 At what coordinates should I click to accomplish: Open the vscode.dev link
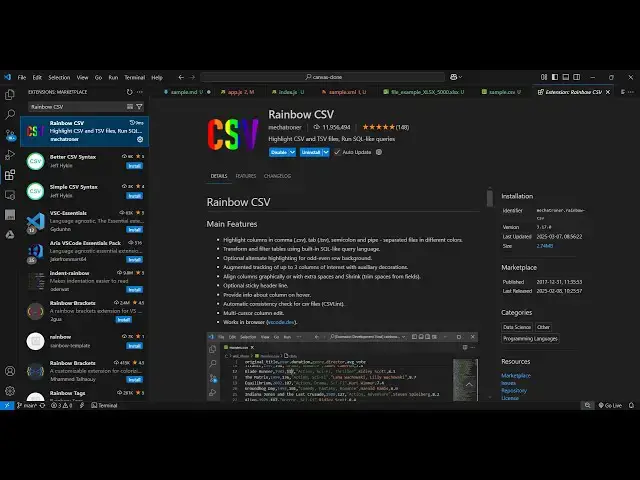pos(281,322)
